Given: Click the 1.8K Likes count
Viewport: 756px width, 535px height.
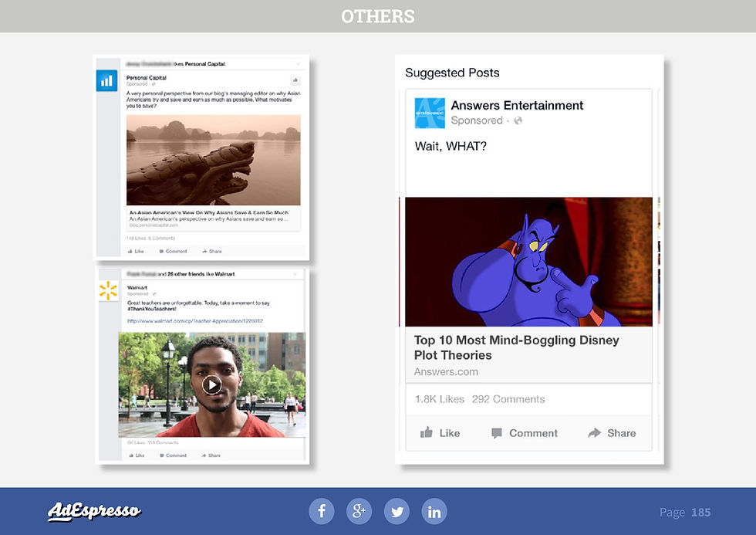Looking at the screenshot, I should (x=439, y=399).
